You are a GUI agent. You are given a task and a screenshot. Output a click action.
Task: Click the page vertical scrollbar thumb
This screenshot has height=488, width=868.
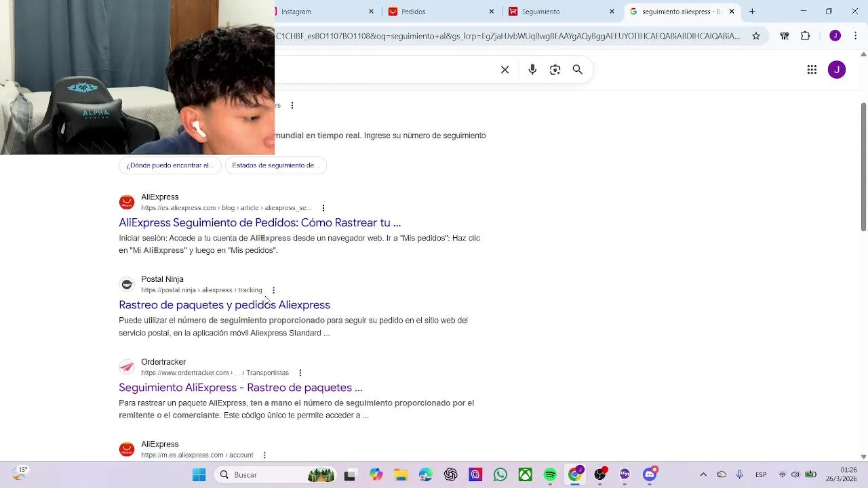[863, 166]
